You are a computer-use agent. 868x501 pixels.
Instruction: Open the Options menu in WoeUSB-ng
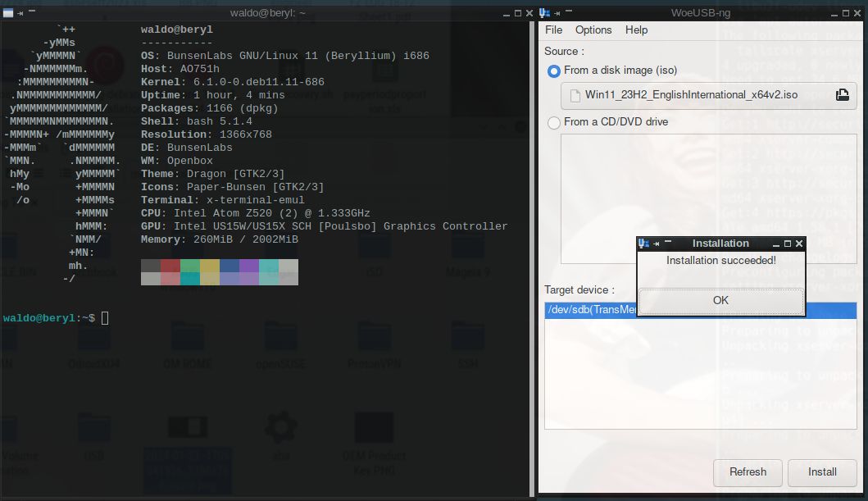[593, 30]
